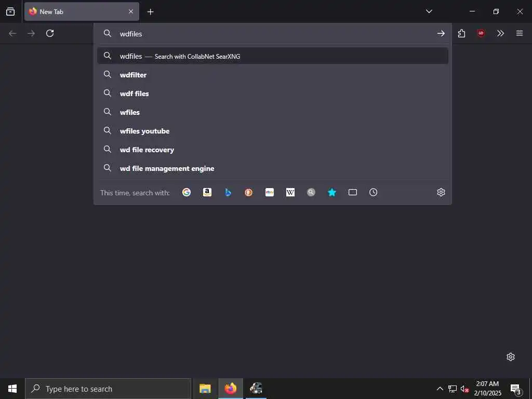Show more tools overflow chevrons
Image resolution: width=532 pixels, height=399 pixels.
(x=500, y=33)
